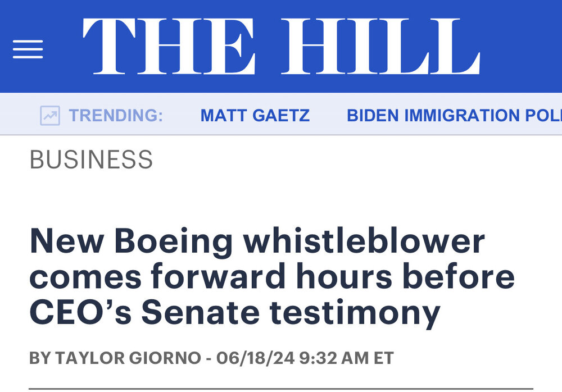Click the divider line below the byline
This screenshot has height=392, width=562.
click(281, 388)
